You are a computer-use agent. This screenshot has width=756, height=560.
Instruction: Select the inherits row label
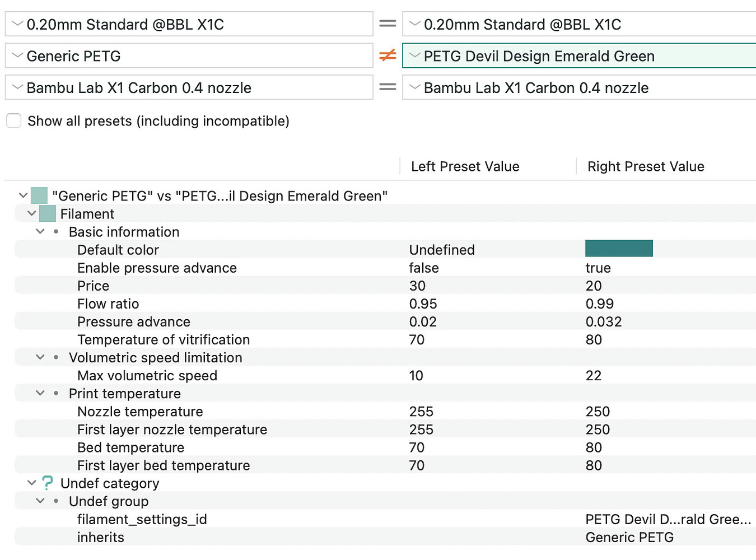click(x=101, y=537)
